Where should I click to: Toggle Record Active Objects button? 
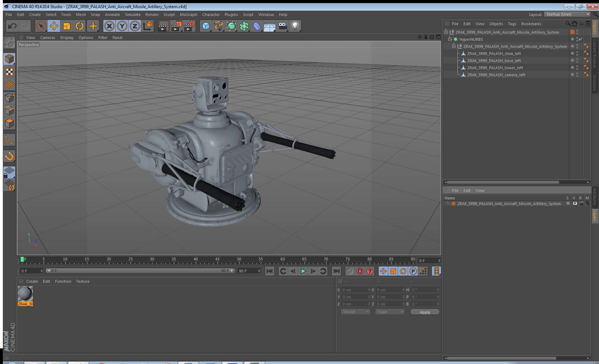tap(350, 271)
